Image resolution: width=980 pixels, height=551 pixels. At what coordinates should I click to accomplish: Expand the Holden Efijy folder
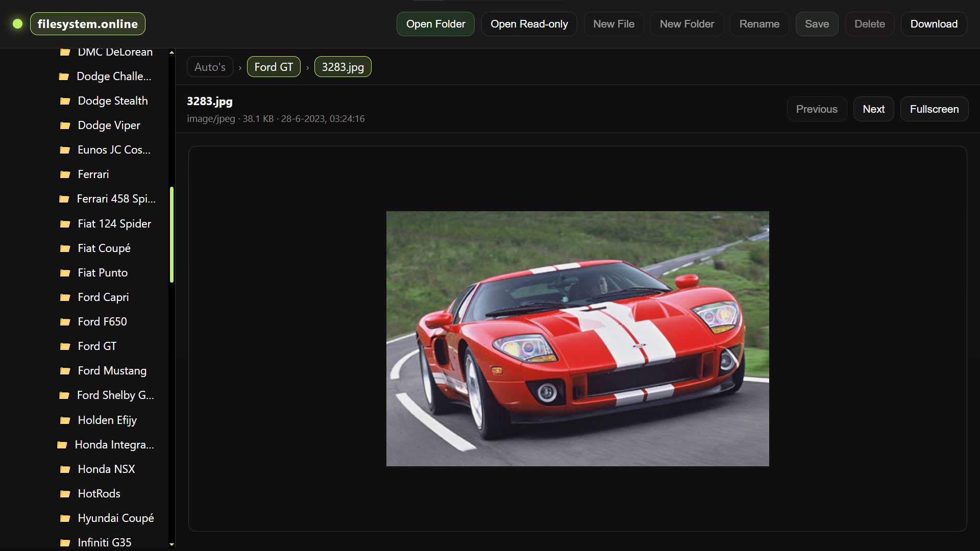click(107, 420)
